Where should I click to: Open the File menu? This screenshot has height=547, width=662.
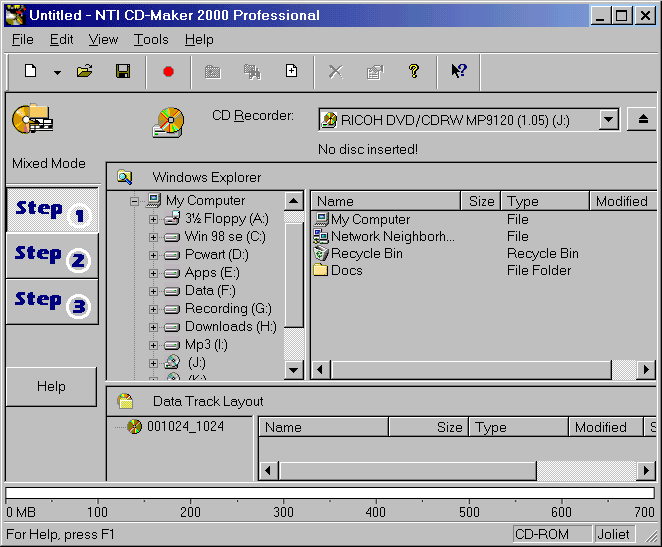tap(22, 40)
